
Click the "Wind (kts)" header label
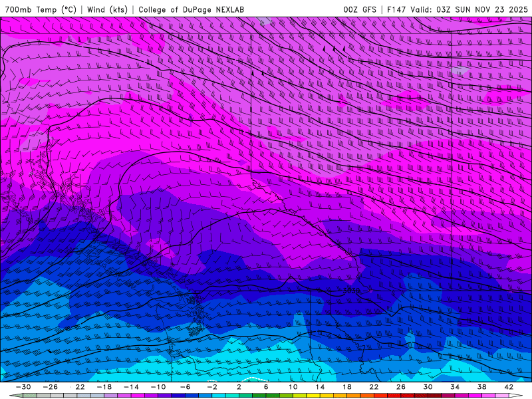[107, 9]
